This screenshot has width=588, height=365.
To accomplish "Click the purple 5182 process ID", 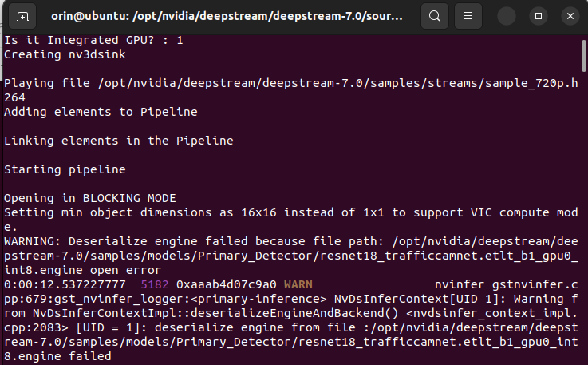I will [x=155, y=284].
